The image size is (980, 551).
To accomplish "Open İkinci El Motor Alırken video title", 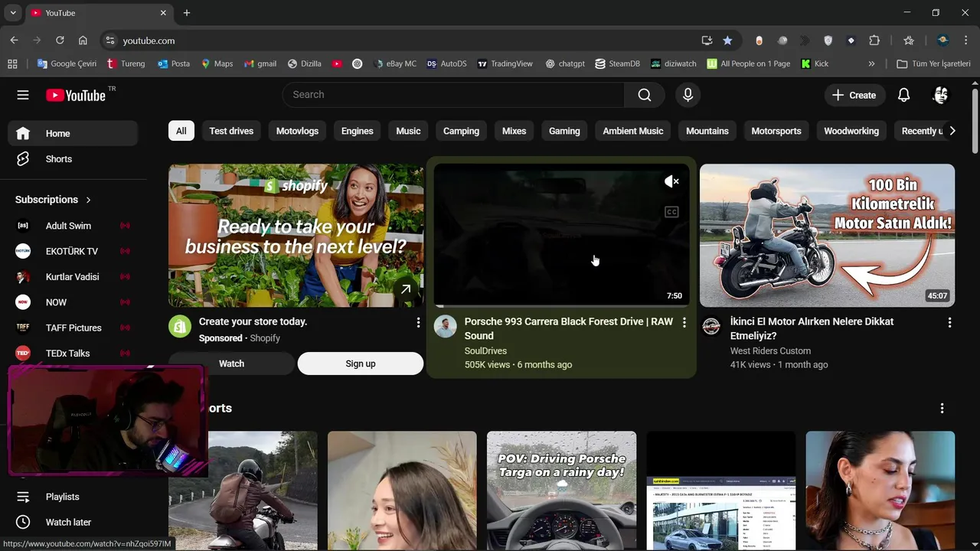I will 812,328.
